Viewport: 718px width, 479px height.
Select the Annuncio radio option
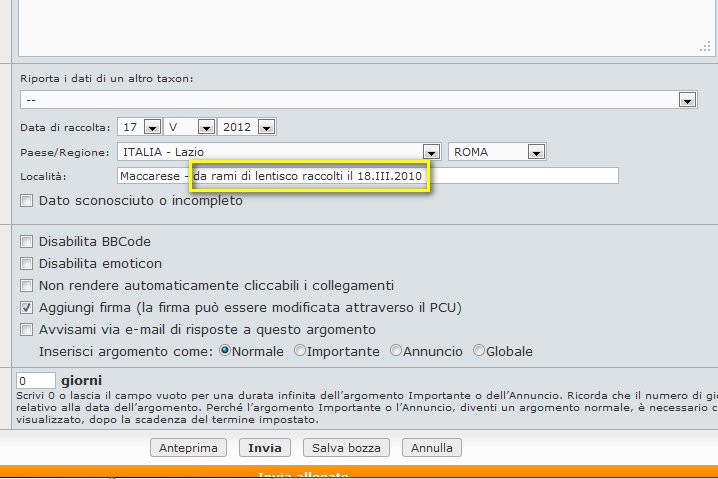pos(397,351)
